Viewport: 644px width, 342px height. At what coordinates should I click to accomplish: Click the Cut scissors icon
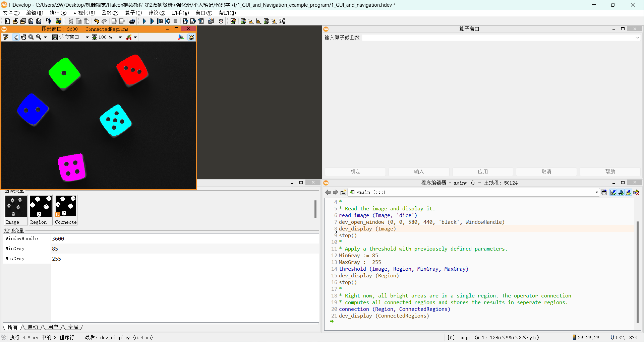coord(71,21)
